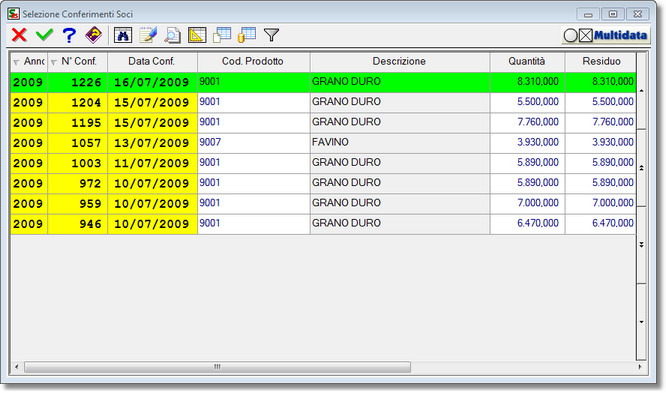The image size is (666, 393).
Task: Click the binoculars search icon
Action: [123, 35]
